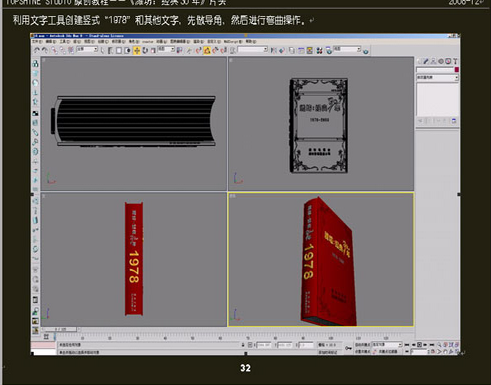Click the object name input field
The width and height of the screenshot is (491, 385).
pyautogui.click(x=435, y=69)
